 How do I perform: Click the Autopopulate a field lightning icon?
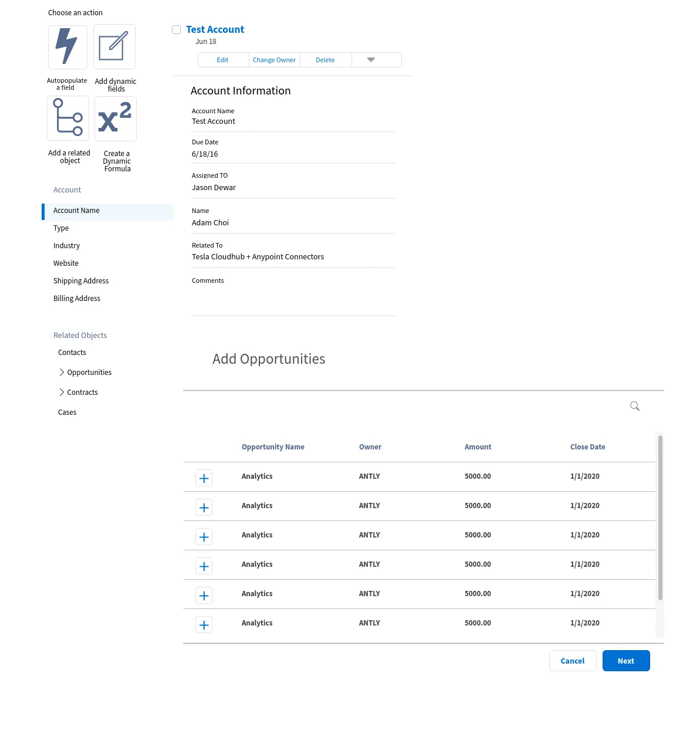coord(67,47)
